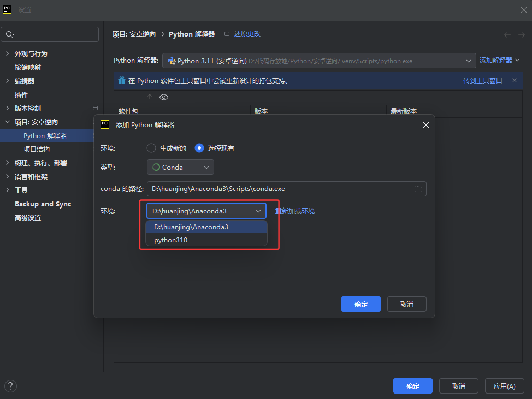Select 项目结构 in settings tree
This screenshot has width=532, height=399.
(x=37, y=149)
